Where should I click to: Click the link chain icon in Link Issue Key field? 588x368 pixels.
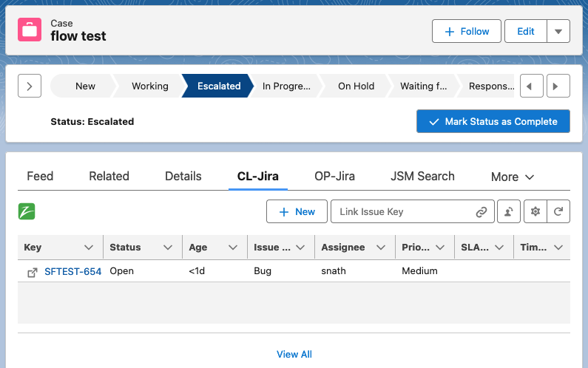pyautogui.click(x=481, y=212)
